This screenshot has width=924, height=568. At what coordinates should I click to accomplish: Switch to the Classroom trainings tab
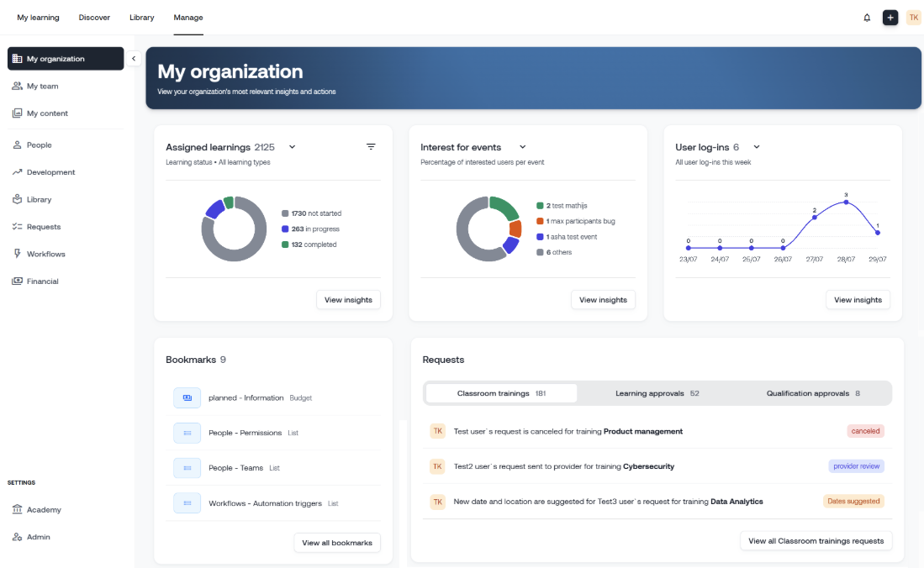[501, 393]
